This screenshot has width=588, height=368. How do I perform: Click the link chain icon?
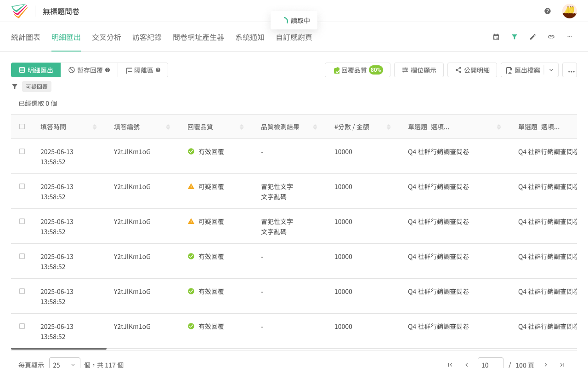551,37
